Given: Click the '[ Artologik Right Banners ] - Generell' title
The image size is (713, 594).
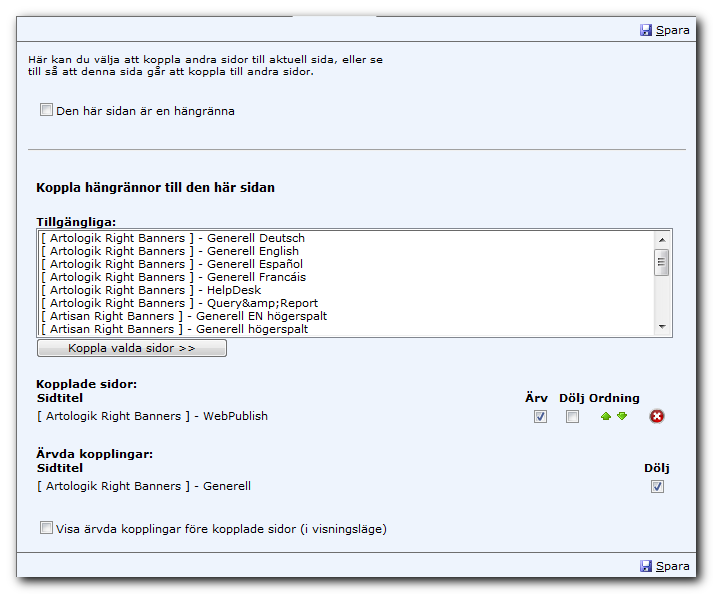Looking at the screenshot, I should point(144,486).
